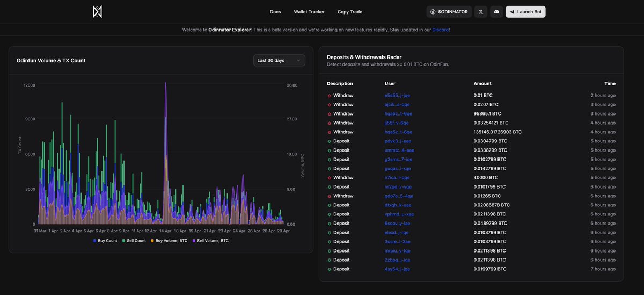Click the deposit icon in the nr2gd..v-yqe row

pyautogui.click(x=330, y=187)
